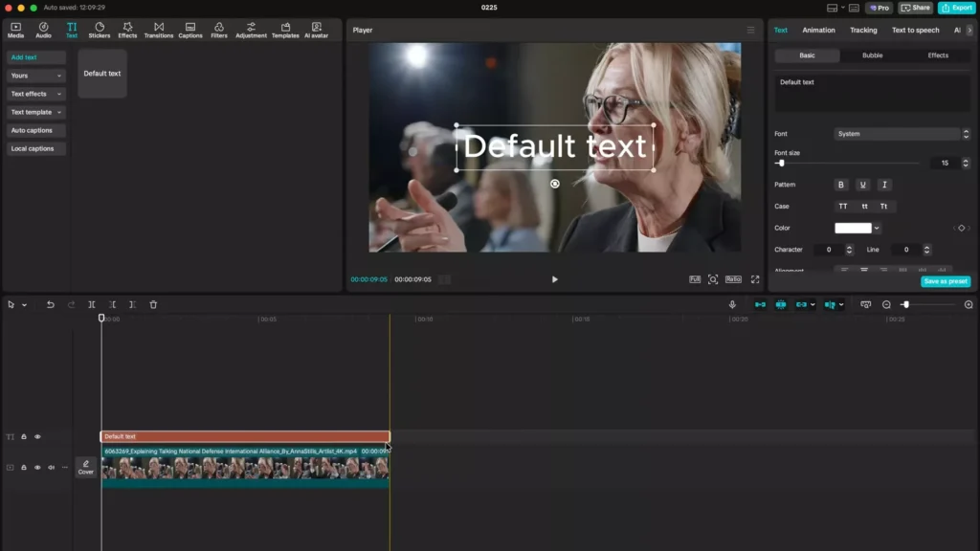Hide the Default text track
The width and height of the screenshot is (980, 551).
click(x=36, y=436)
